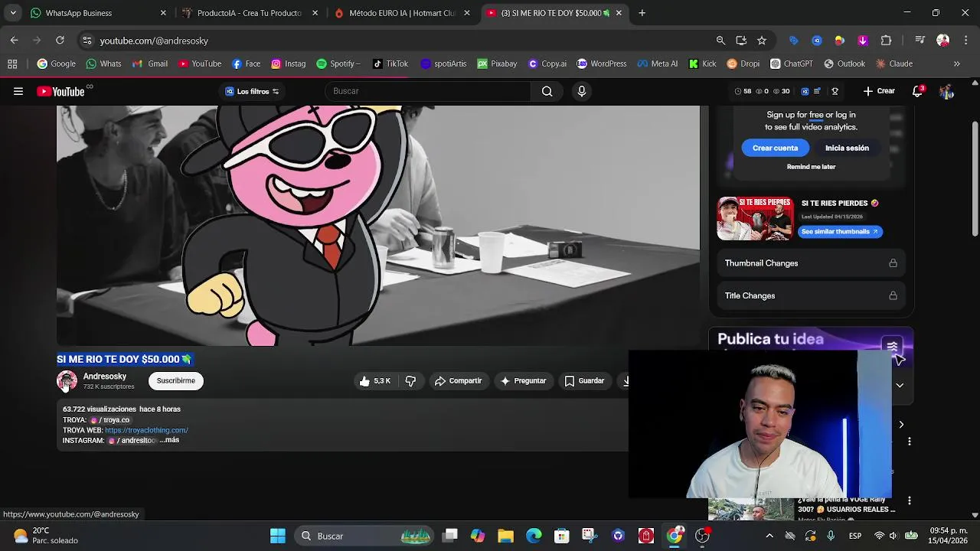Click the YouTube logo

(60, 91)
